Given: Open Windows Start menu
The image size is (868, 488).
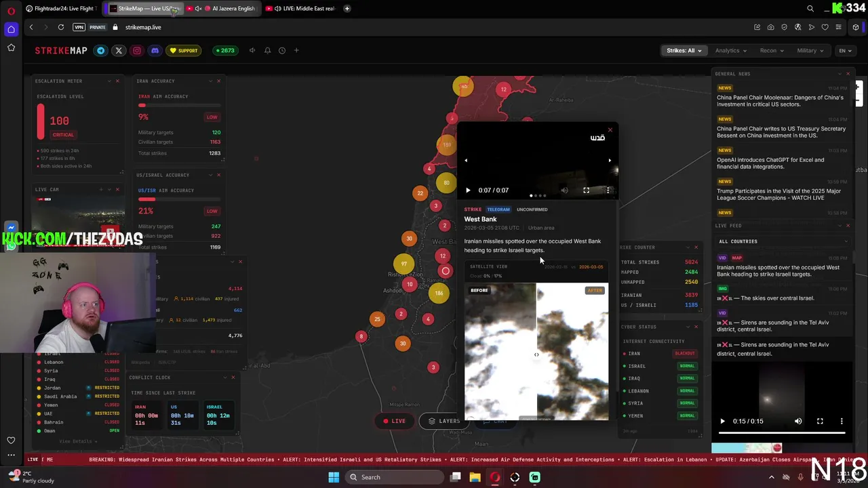Looking at the screenshot, I should click(x=334, y=477).
